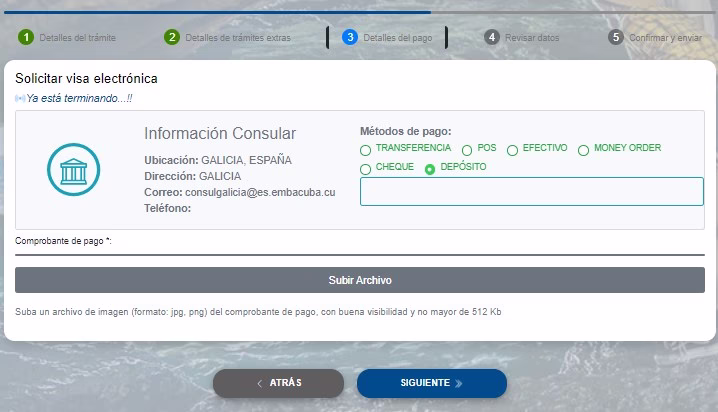The height and width of the screenshot is (412, 718).
Task: Click the step 5 circle icon
Action: [616, 37]
